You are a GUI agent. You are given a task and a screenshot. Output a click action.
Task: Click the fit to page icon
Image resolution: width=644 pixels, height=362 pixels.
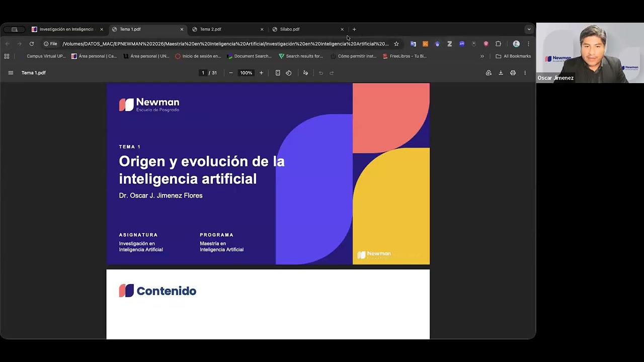pyautogui.click(x=278, y=73)
